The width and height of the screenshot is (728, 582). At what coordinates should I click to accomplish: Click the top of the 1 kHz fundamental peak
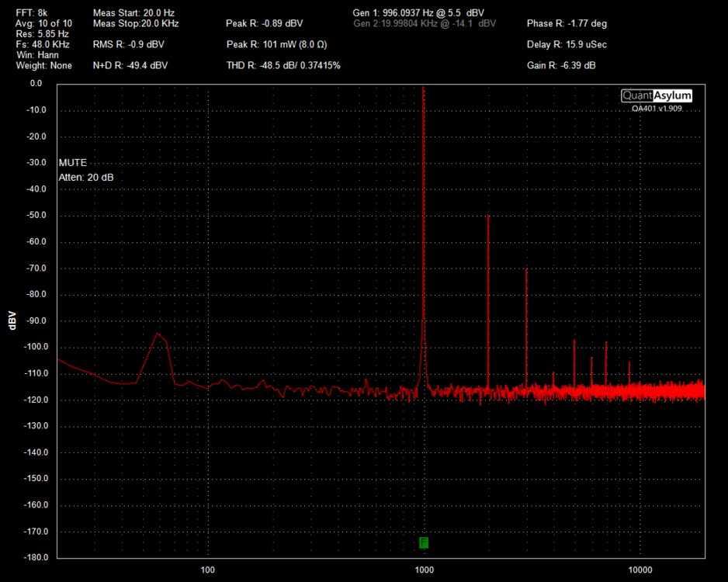pyautogui.click(x=424, y=88)
